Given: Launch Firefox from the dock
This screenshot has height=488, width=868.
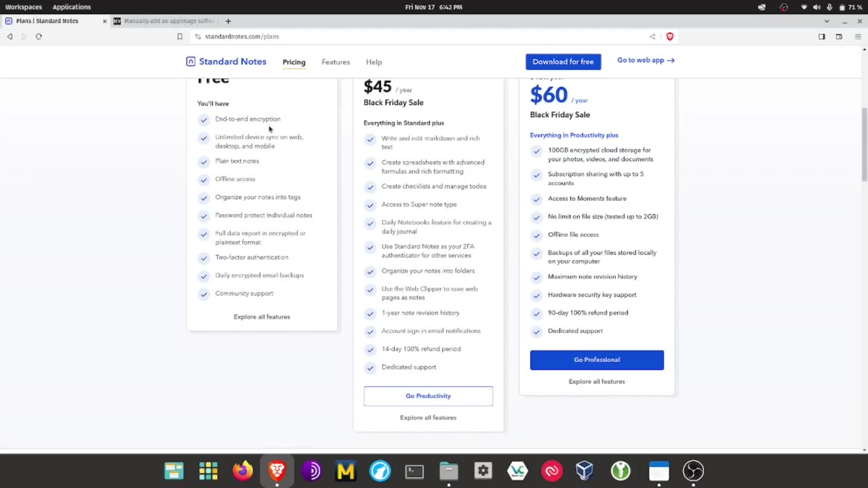Looking at the screenshot, I should (x=243, y=470).
